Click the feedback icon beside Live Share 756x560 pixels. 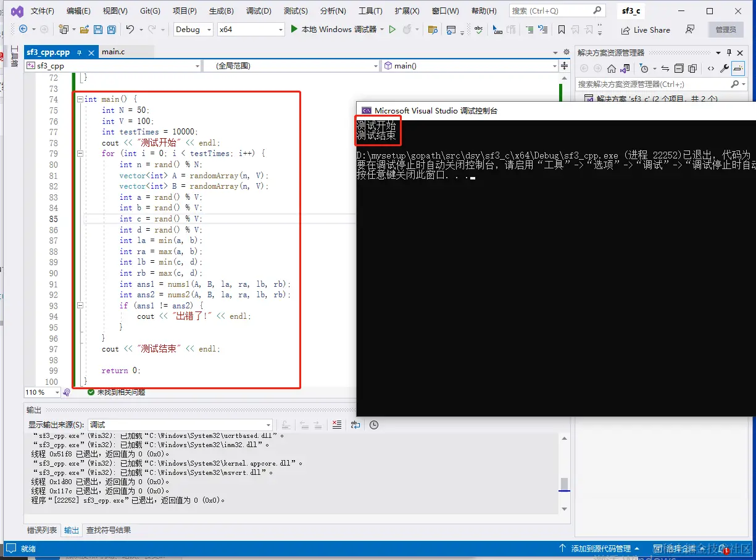coord(689,30)
